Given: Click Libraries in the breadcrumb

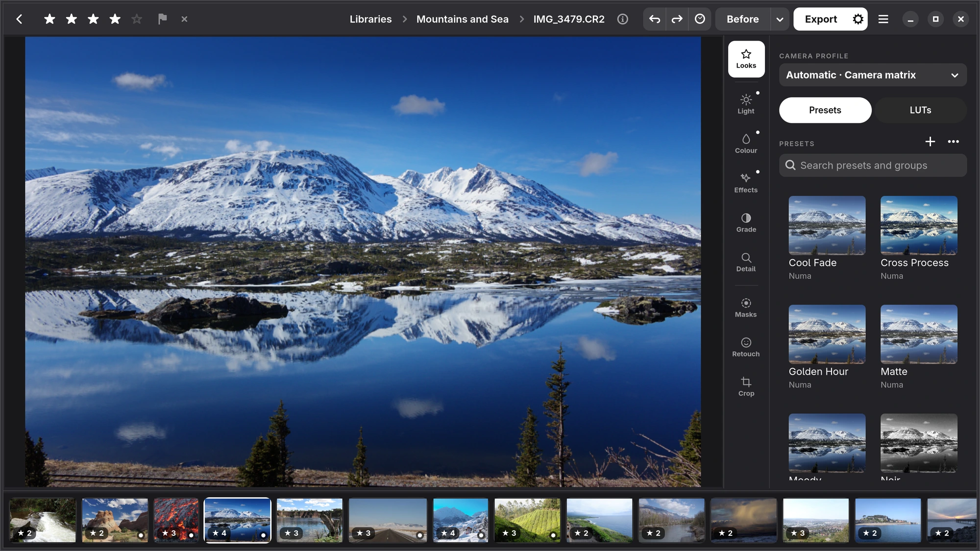Looking at the screenshot, I should [x=370, y=19].
